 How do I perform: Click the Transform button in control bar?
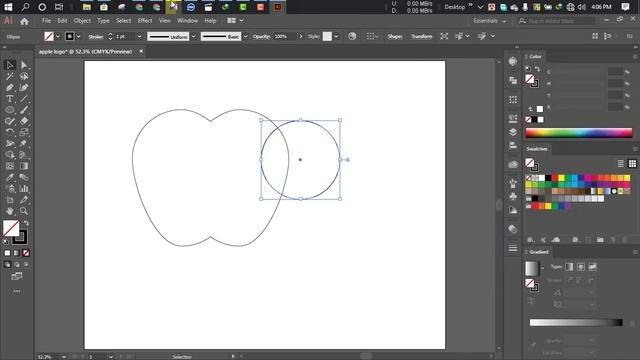tap(421, 36)
